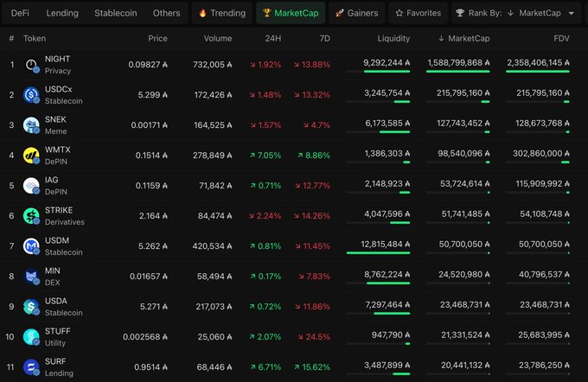Screen dimensions: 588x382
Task: Click the trophy icon in Rank By
Action: 459,13
